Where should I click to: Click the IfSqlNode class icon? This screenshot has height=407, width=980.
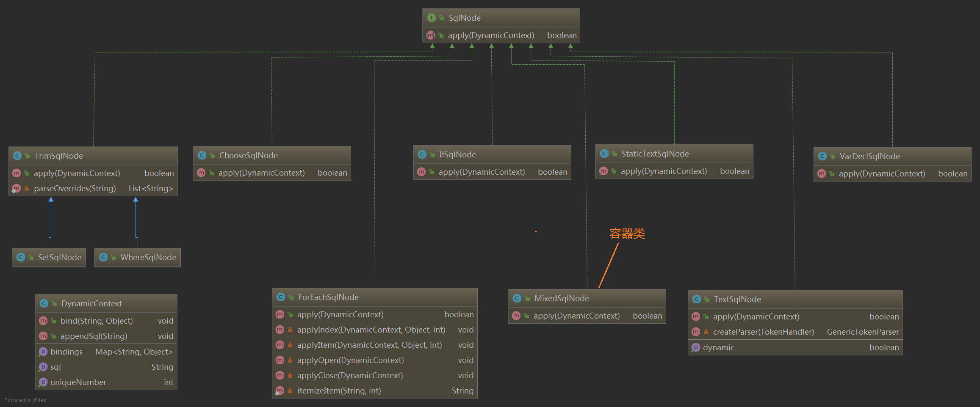pos(422,154)
